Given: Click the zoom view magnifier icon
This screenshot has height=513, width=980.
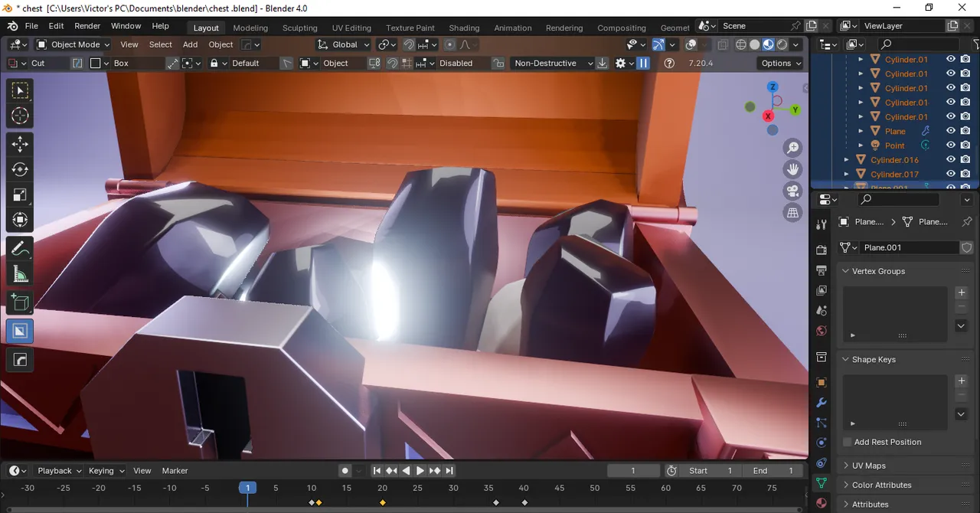Looking at the screenshot, I should (x=793, y=148).
